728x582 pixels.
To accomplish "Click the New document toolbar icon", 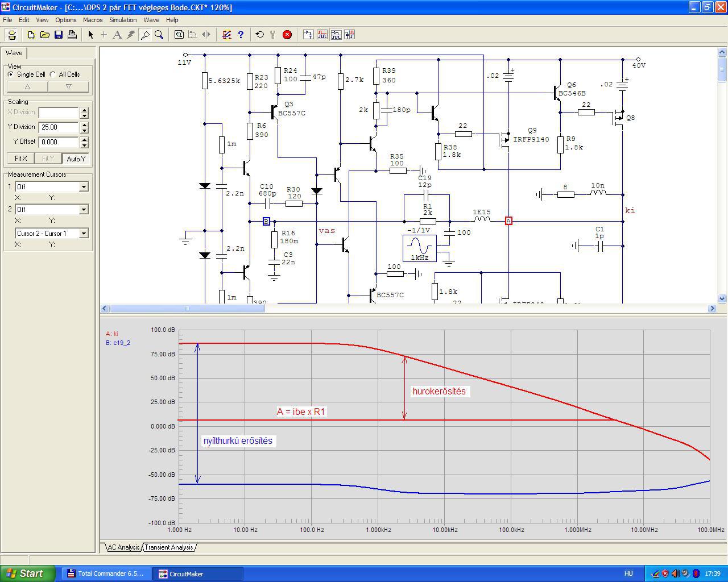I will (x=31, y=35).
